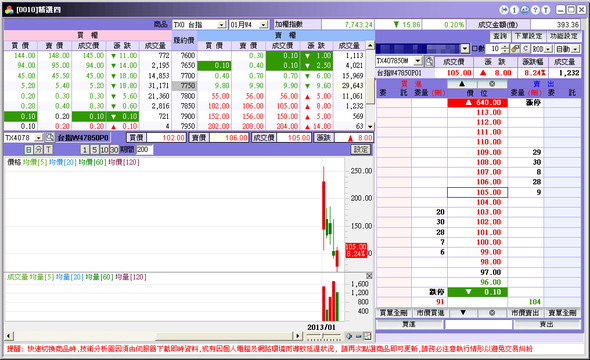Image resolution: width=590 pixels, height=360 pixels.
Task: Click the blue smiley icon in title bar
Action: (525, 10)
